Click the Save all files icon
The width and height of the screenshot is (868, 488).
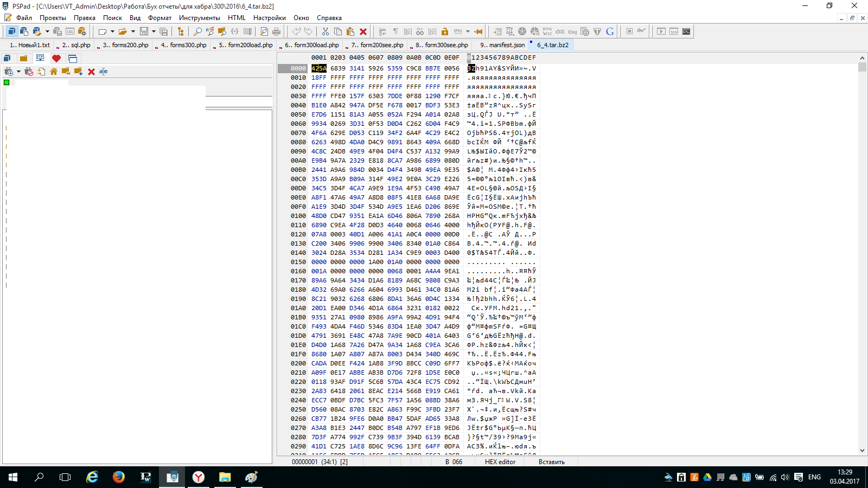pyautogui.click(x=163, y=31)
